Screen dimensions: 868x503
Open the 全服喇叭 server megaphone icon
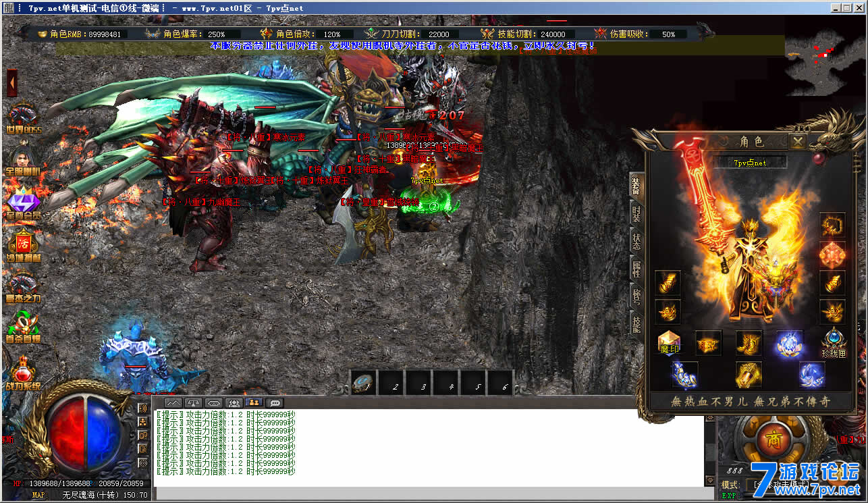pyautogui.click(x=24, y=159)
